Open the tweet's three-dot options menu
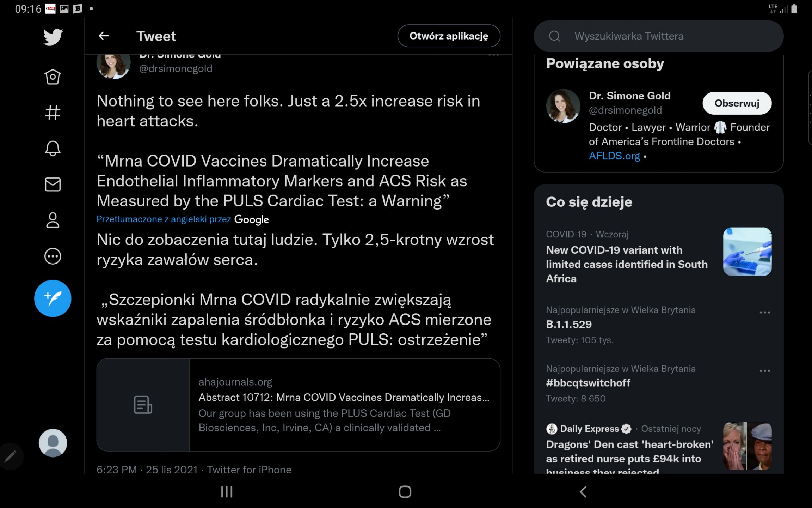The height and width of the screenshot is (508, 812). point(493,55)
